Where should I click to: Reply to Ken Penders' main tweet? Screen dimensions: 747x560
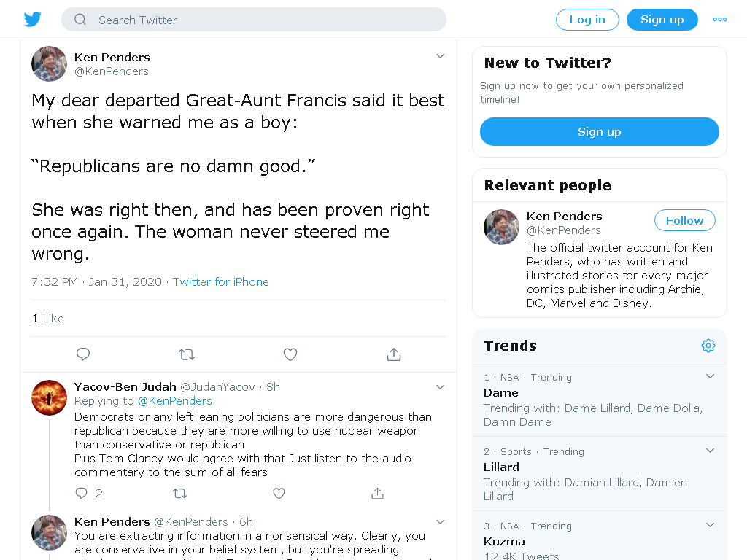click(x=83, y=354)
